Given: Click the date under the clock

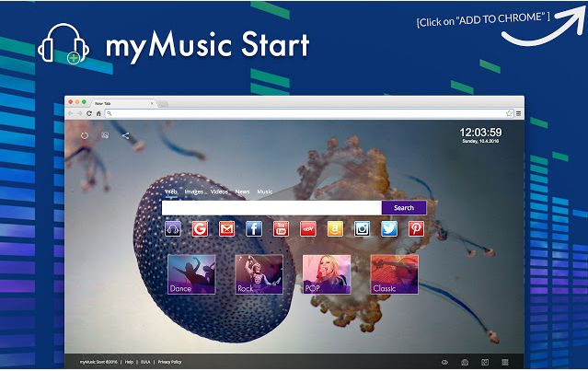Looking at the screenshot, I should [480, 142].
